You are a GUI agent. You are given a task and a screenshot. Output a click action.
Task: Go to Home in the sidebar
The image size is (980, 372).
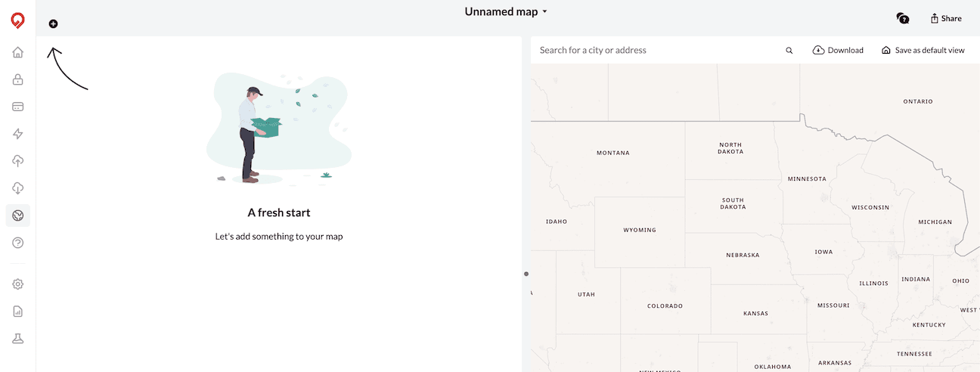[18, 52]
